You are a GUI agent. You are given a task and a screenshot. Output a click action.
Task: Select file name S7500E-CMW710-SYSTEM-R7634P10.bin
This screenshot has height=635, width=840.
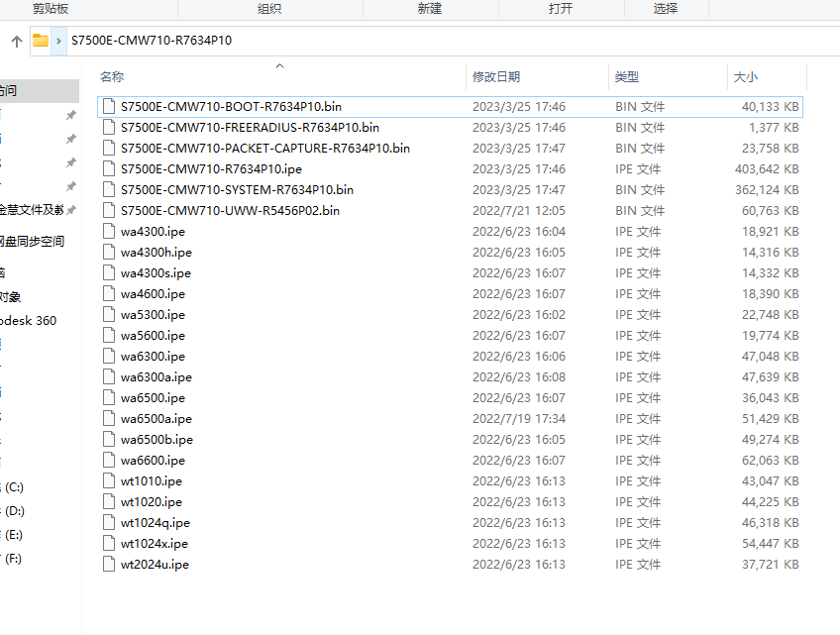pos(237,189)
